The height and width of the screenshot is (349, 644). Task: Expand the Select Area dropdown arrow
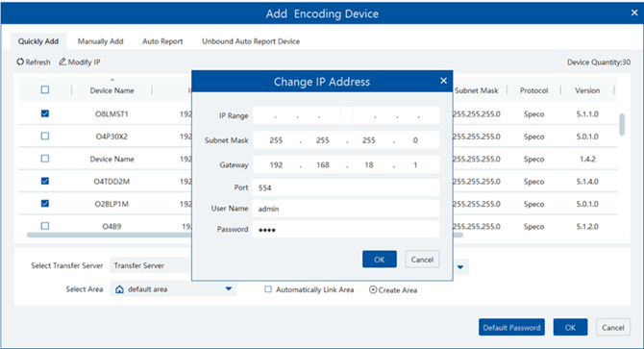pos(229,289)
